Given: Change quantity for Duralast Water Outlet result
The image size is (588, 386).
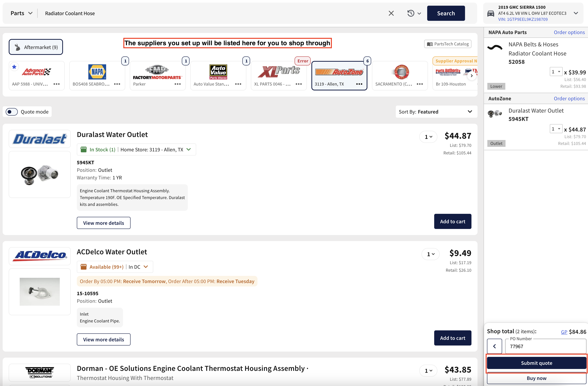Looking at the screenshot, I should (x=428, y=137).
